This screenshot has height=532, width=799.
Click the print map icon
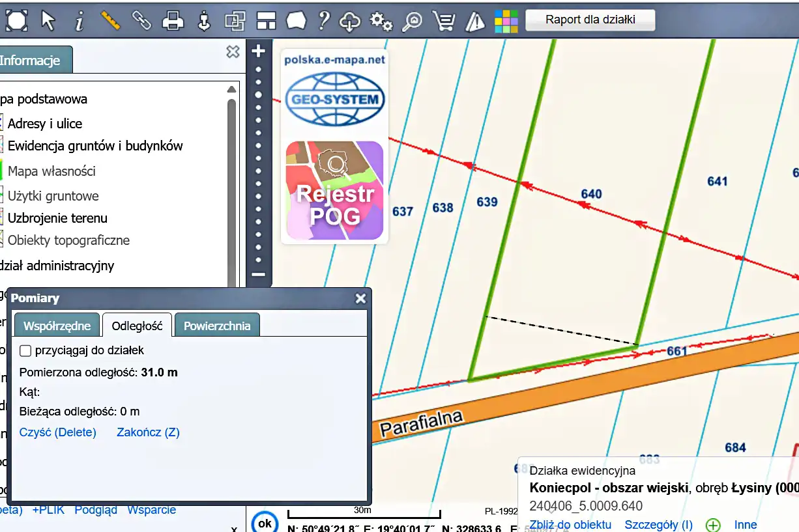click(173, 21)
